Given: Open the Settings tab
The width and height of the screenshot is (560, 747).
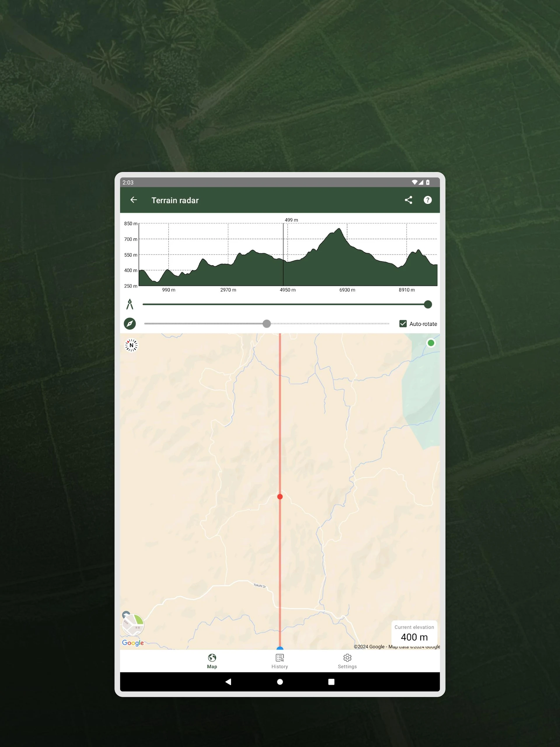Looking at the screenshot, I should tap(347, 661).
